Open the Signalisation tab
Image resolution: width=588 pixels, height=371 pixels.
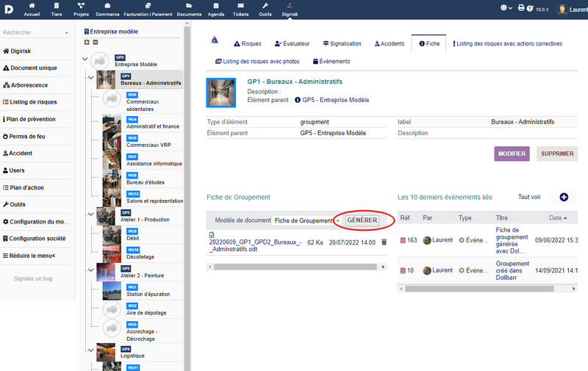click(x=342, y=44)
